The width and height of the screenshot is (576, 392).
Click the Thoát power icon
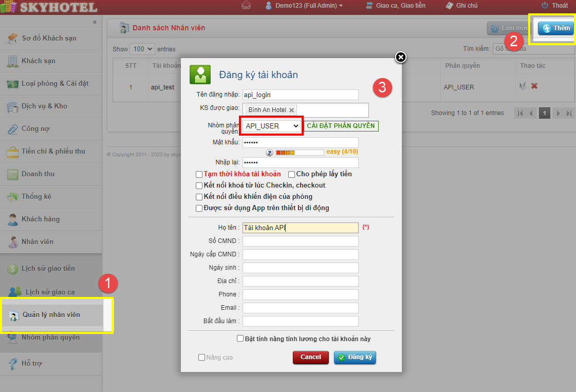point(545,6)
